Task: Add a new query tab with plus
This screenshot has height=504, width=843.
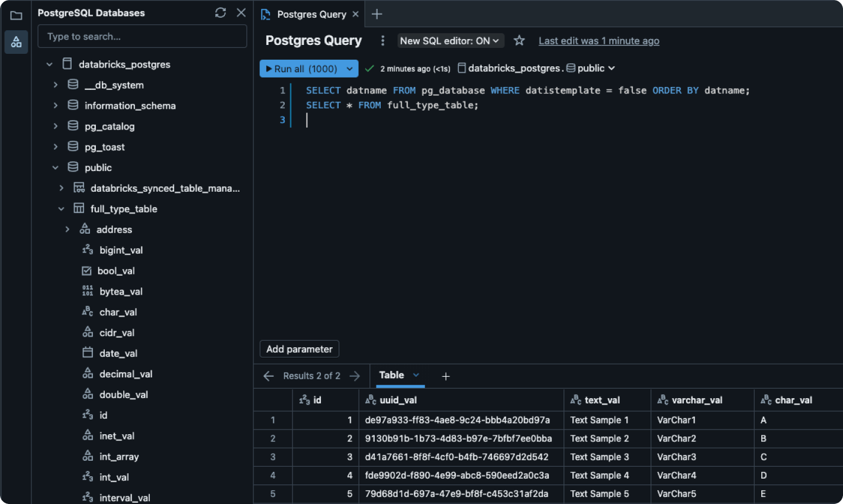Action: click(x=377, y=14)
